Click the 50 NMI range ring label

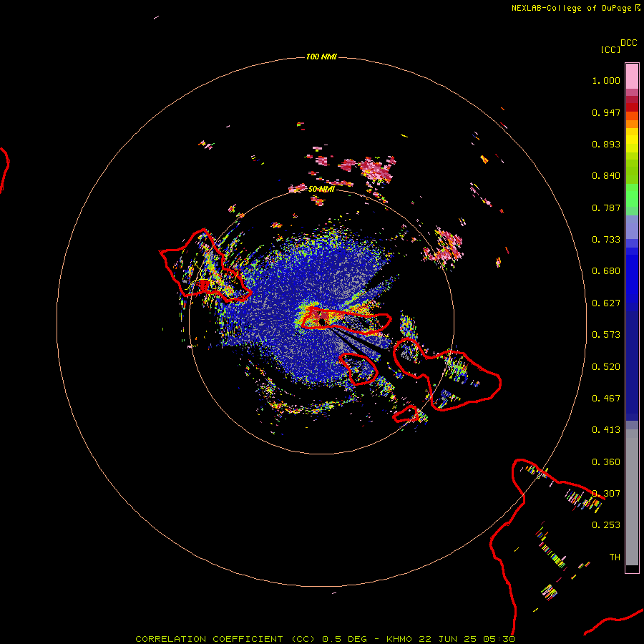321,189
